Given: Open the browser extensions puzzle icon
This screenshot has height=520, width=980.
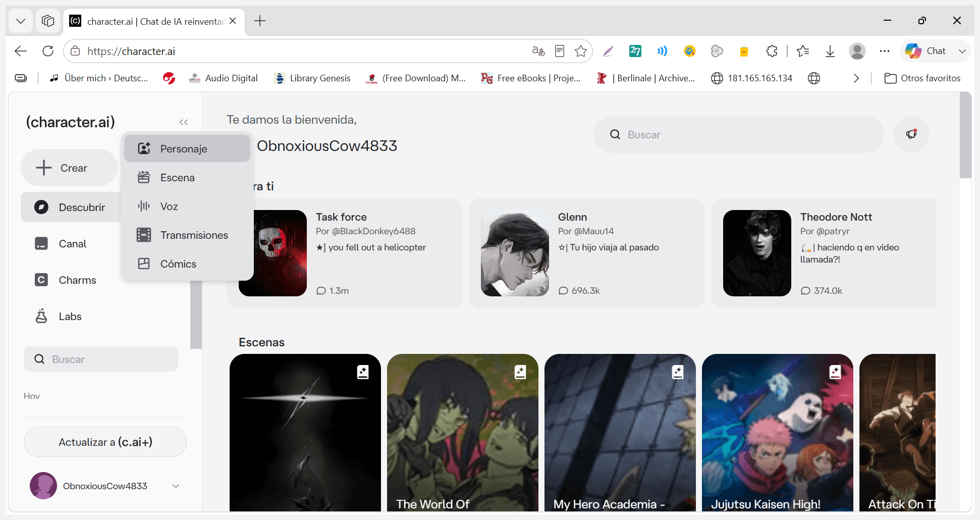Looking at the screenshot, I should tap(772, 51).
